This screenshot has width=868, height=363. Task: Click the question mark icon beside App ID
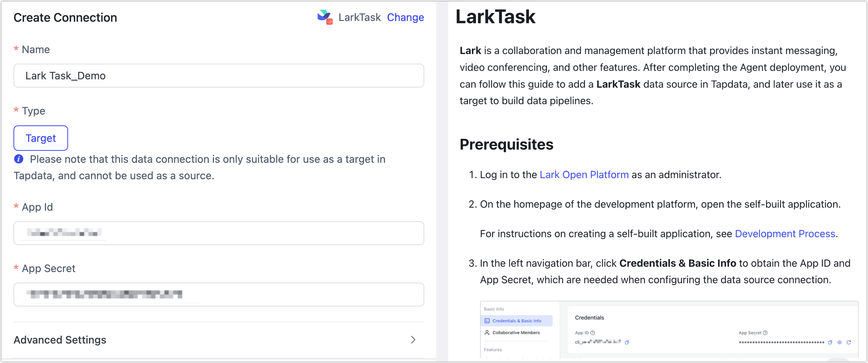tap(592, 333)
